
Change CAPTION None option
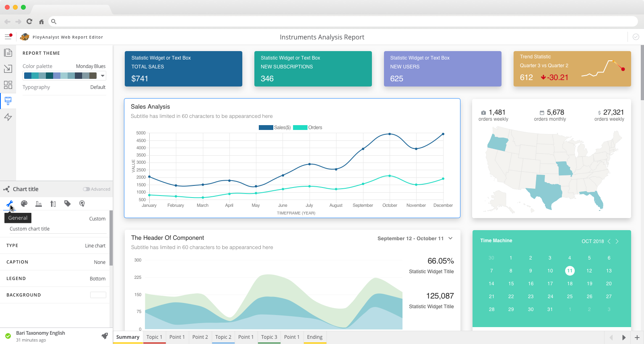click(99, 262)
